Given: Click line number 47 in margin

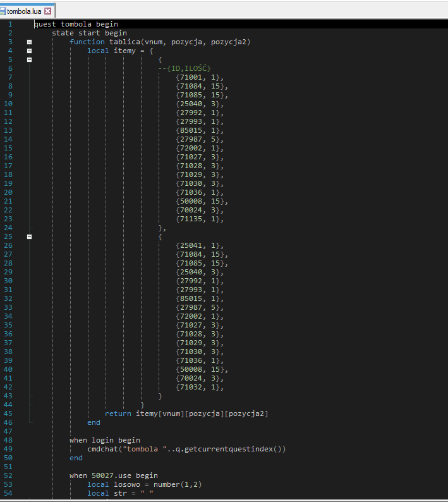Looking at the screenshot, I should tap(8, 431).
